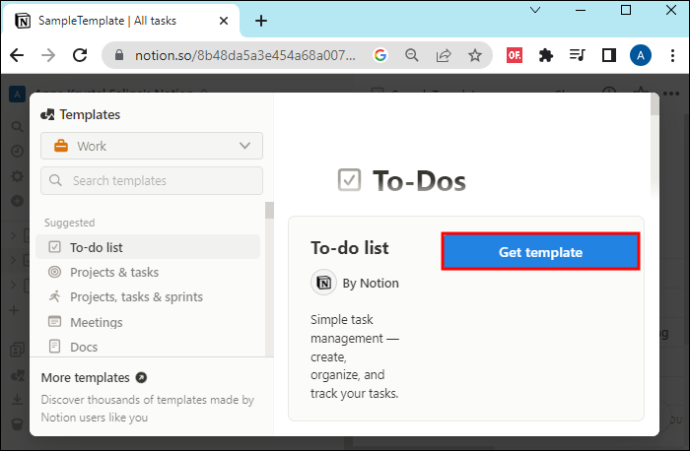The image size is (690, 451).
Task: Click the template list scrollbar
Action: [x=269, y=210]
